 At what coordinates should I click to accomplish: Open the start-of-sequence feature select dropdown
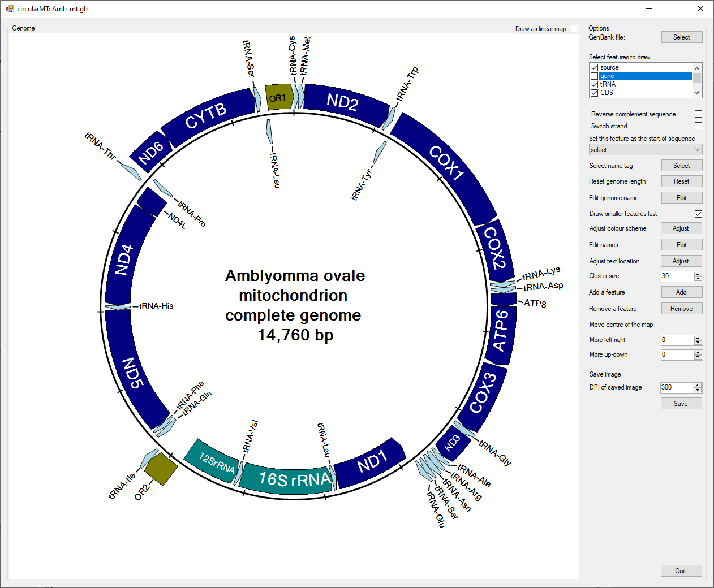point(646,150)
